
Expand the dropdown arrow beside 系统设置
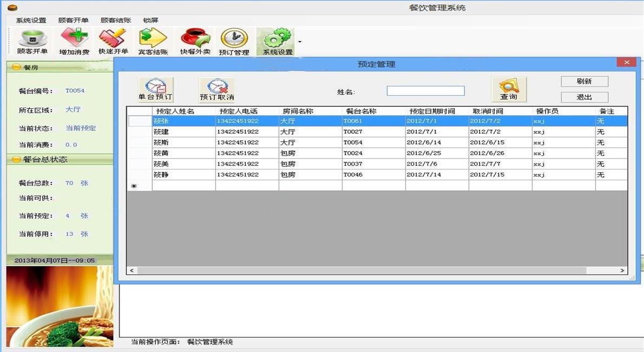click(300, 41)
